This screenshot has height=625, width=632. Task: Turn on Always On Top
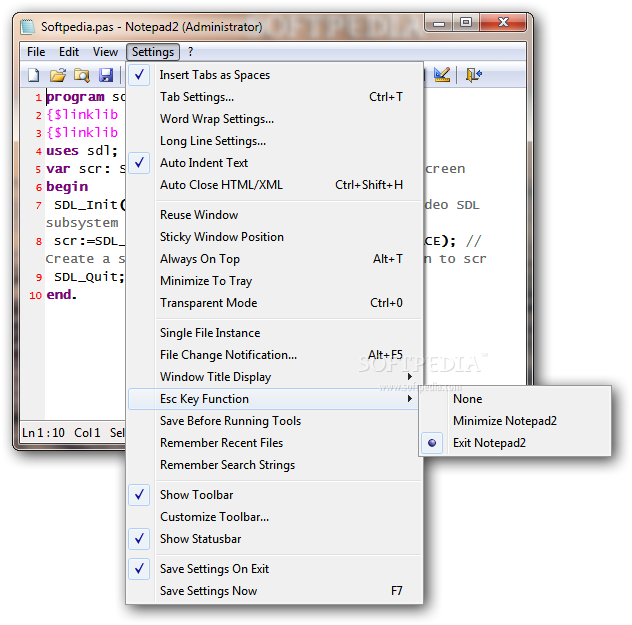point(275,259)
